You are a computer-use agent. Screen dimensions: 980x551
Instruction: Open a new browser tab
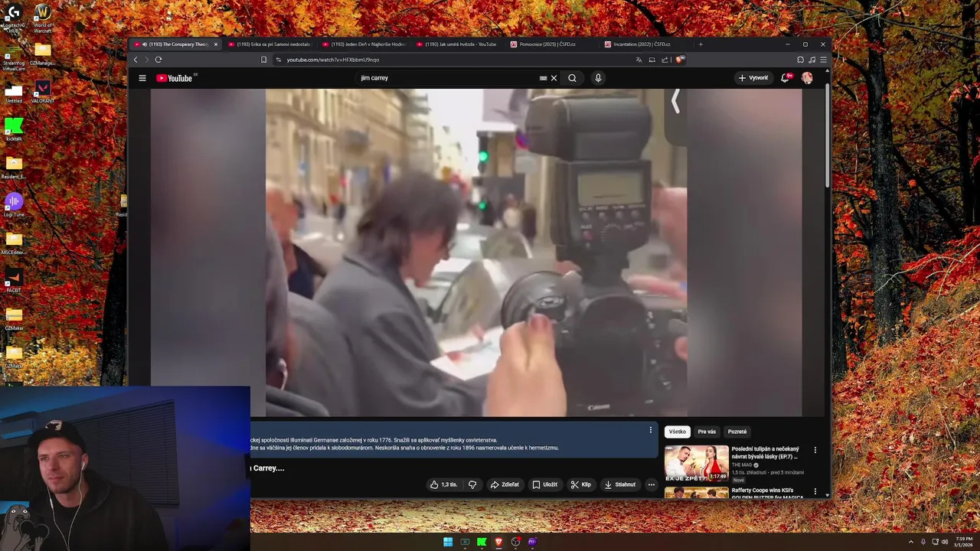(x=701, y=44)
